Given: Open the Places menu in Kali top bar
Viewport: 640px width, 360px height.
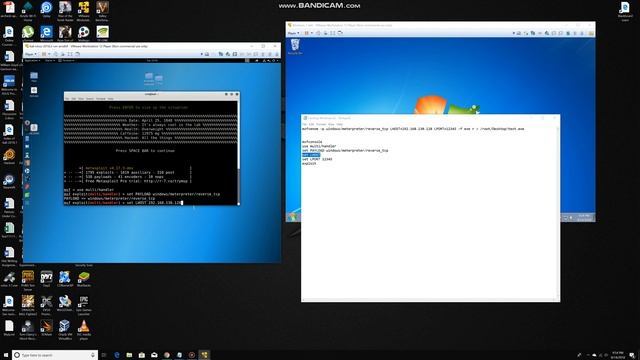Looking at the screenshot, I should point(49,60).
